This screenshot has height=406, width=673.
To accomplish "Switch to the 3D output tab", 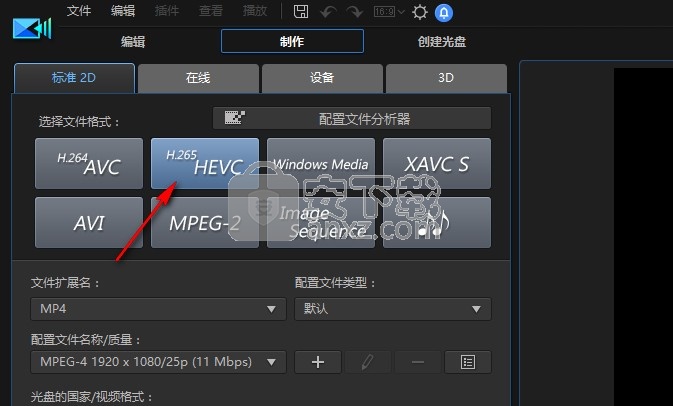I will click(445, 78).
